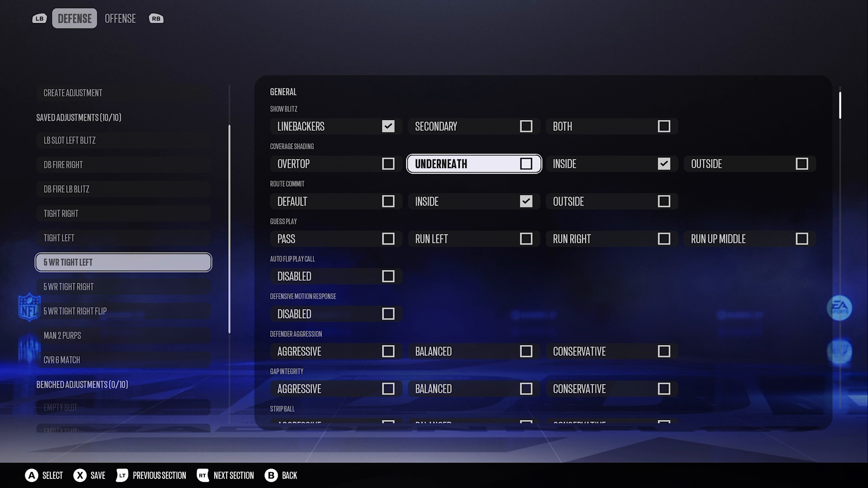868x488 pixels.
Task: Click the settings panel vertical scrollbar
Action: point(840,105)
